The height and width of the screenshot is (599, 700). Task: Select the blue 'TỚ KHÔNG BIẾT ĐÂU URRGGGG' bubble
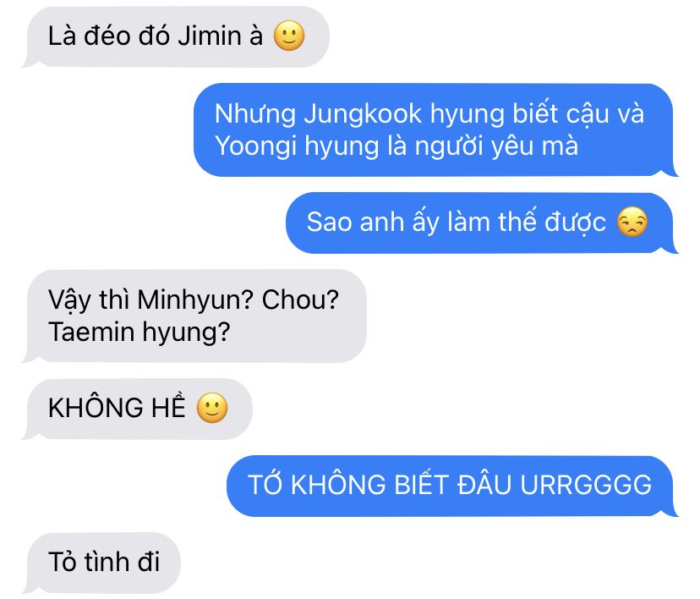452,486
